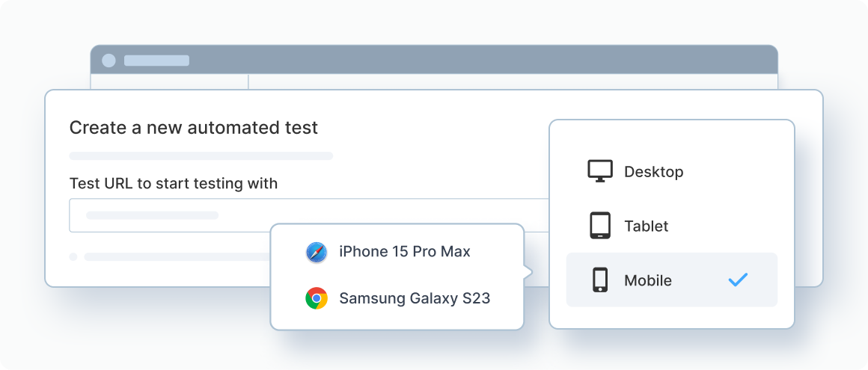Pick the Tablet device label
868x370 pixels.
[646, 226]
